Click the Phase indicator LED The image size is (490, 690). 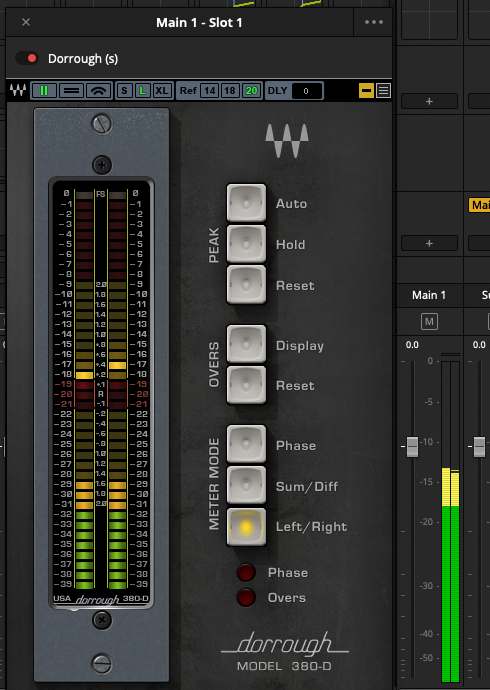tap(246, 573)
